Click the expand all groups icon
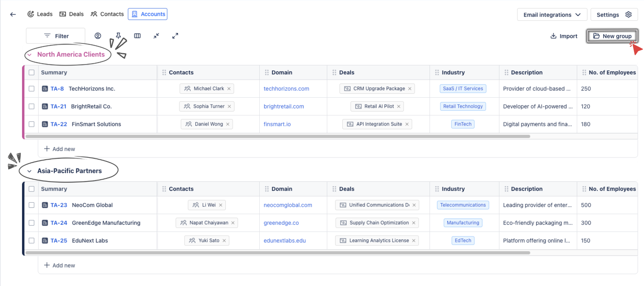This screenshot has height=286, width=644. (x=175, y=36)
